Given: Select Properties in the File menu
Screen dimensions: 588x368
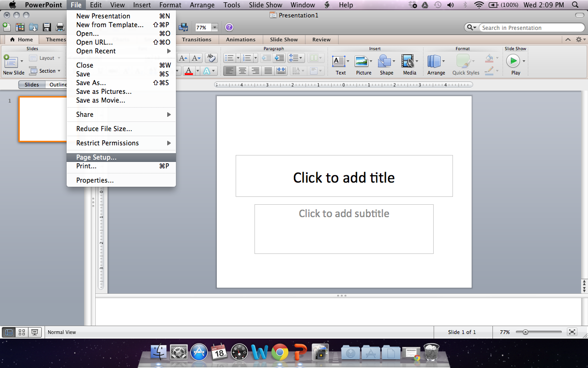Looking at the screenshot, I should click(121, 180).
